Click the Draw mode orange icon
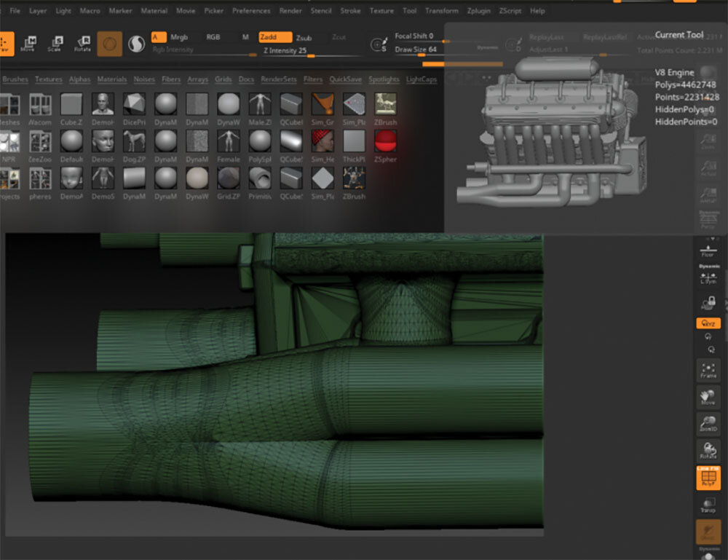Screen dimensions: 728x560 [x=6, y=44]
